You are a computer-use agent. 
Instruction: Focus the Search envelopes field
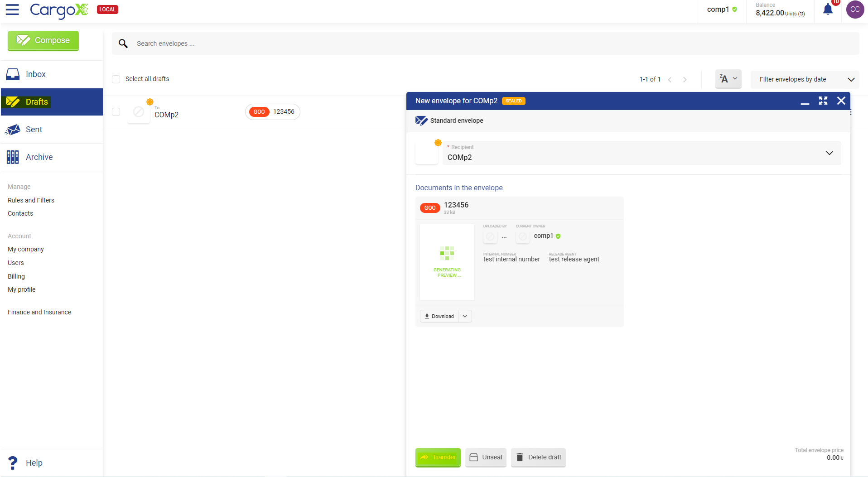pyautogui.click(x=453, y=43)
